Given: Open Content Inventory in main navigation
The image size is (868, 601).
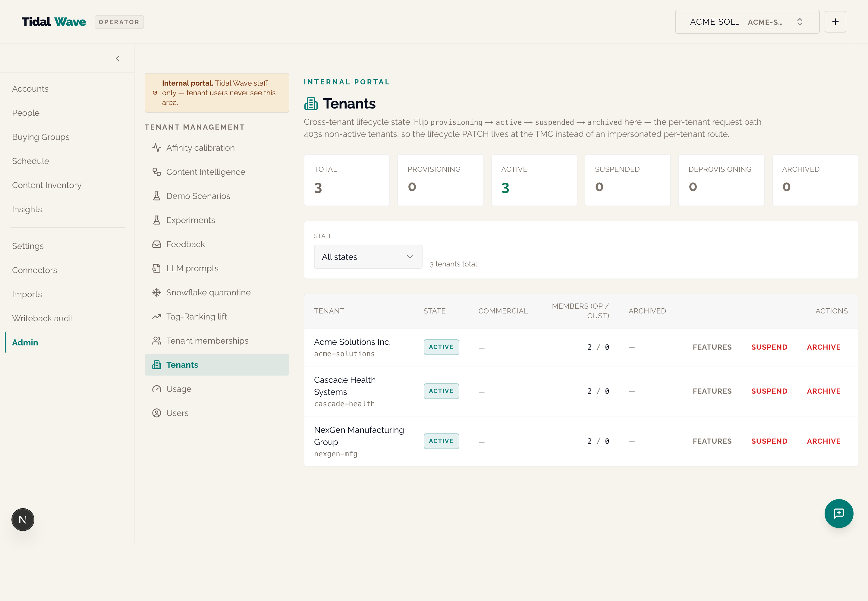Looking at the screenshot, I should tap(47, 185).
